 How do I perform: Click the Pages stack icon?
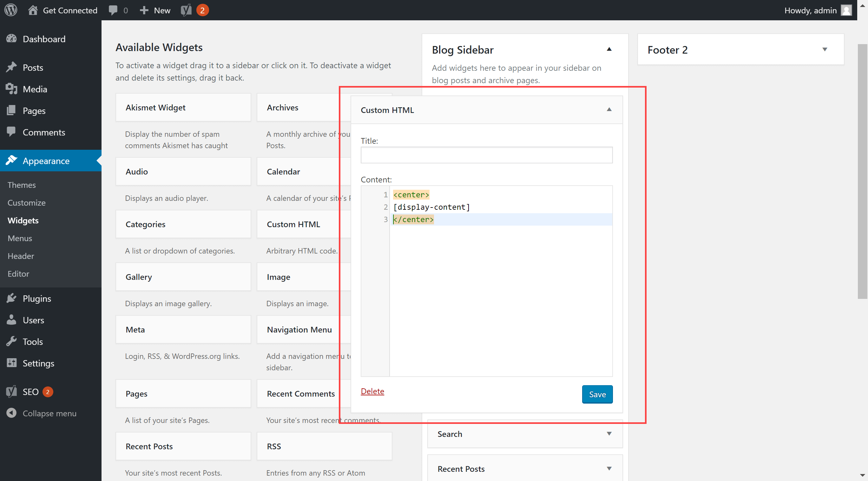pyautogui.click(x=11, y=110)
